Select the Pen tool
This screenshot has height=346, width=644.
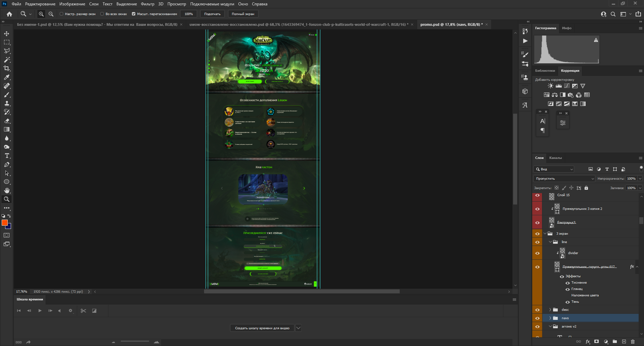pos(7,164)
